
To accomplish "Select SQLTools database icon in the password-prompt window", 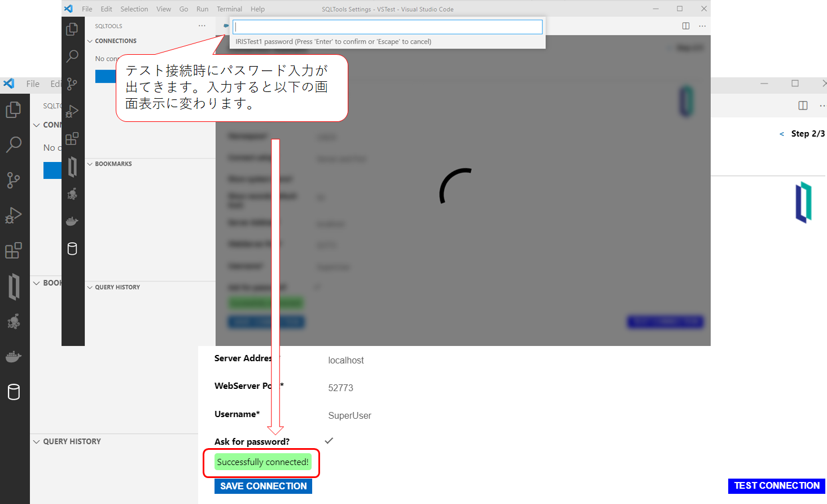I will 72,249.
